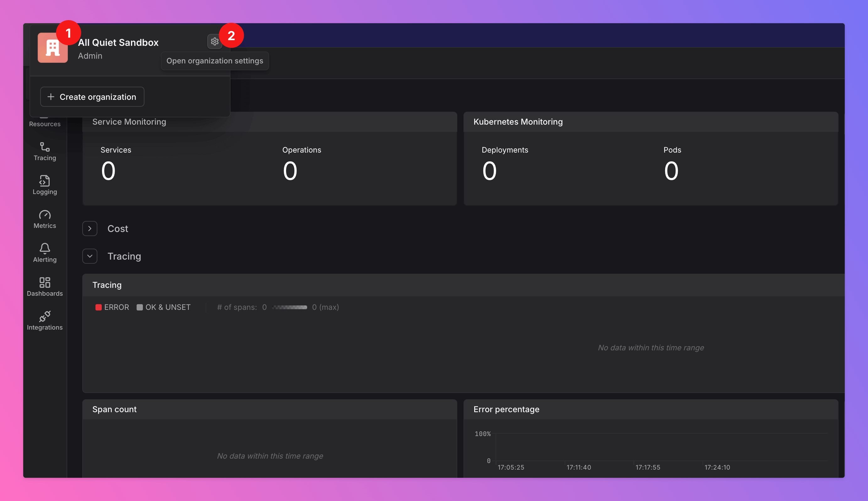Click the Create organization button
This screenshot has height=501, width=868.
pyautogui.click(x=92, y=97)
